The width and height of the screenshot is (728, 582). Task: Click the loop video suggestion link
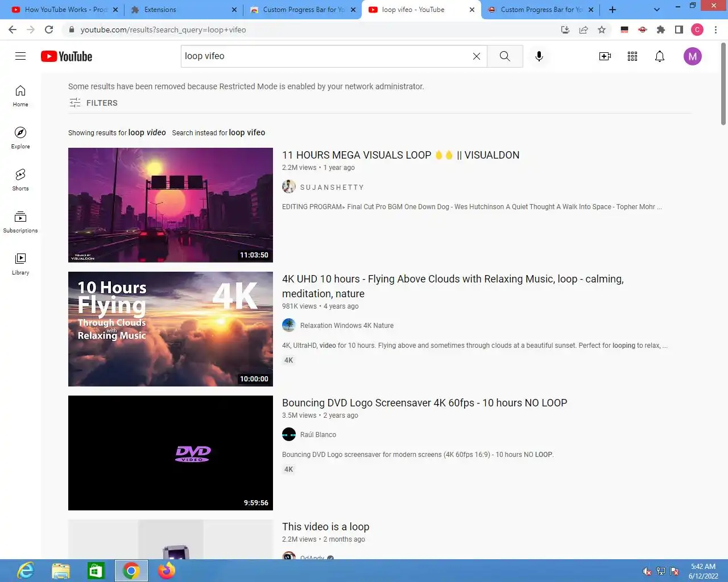pyautogui.click(x=147, y=132)
